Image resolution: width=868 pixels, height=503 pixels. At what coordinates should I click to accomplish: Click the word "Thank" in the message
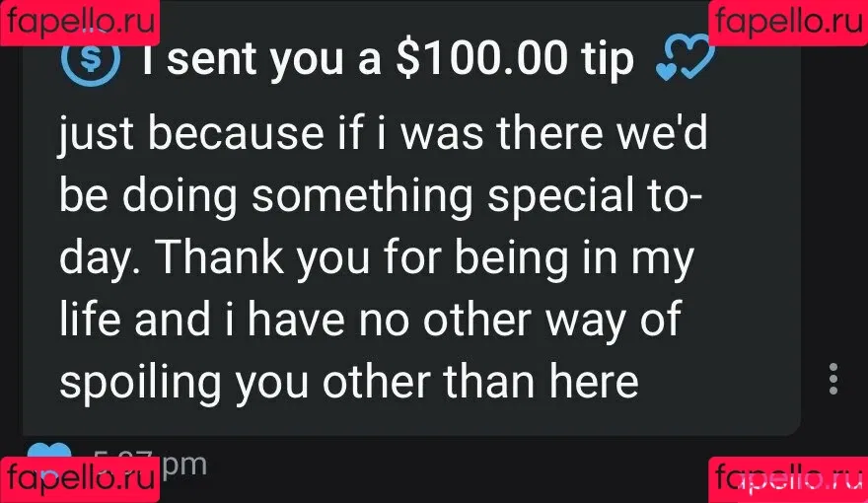(x=219, y=256)
